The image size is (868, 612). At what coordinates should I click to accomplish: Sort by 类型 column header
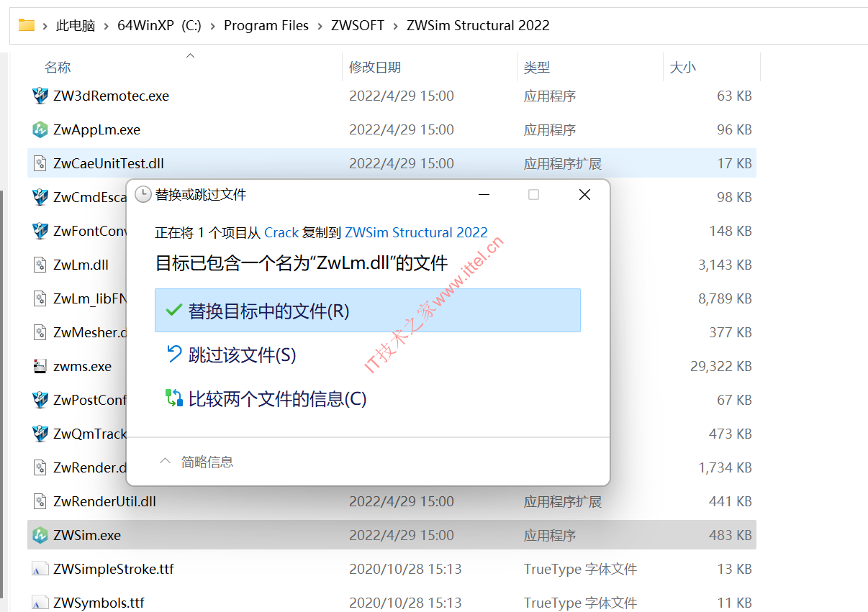537,67
